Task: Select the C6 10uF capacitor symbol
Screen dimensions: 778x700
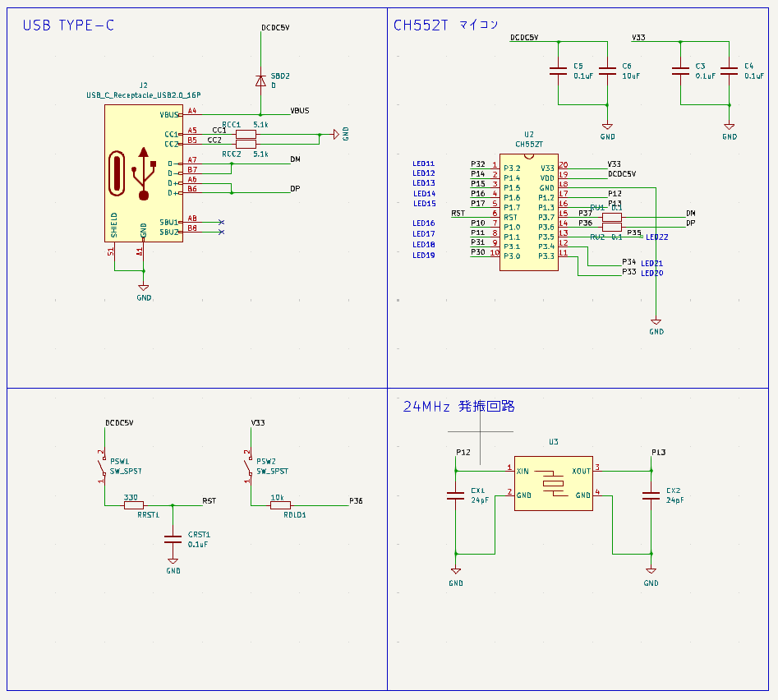Action: pos(607,71)
